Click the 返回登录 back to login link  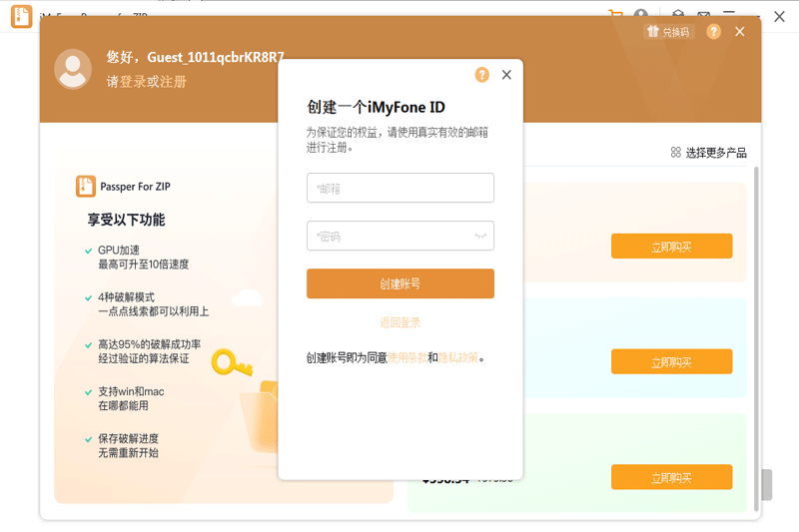click(400, 322)
